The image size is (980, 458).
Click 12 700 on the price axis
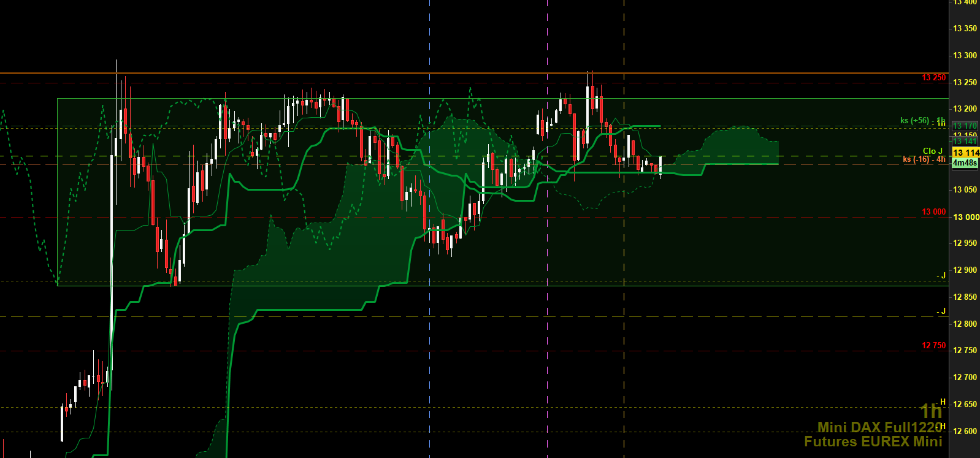click(x=965, y=377)
